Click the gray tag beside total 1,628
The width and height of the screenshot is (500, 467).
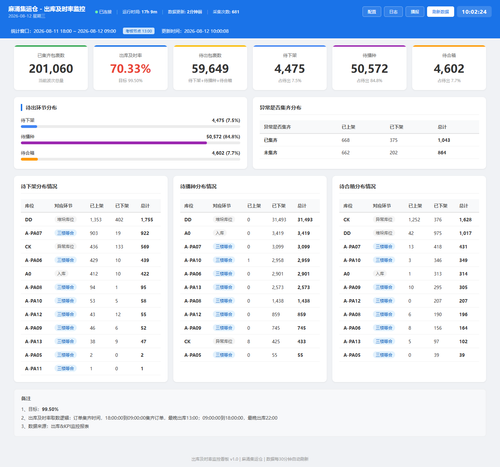(x=384, y=220)
